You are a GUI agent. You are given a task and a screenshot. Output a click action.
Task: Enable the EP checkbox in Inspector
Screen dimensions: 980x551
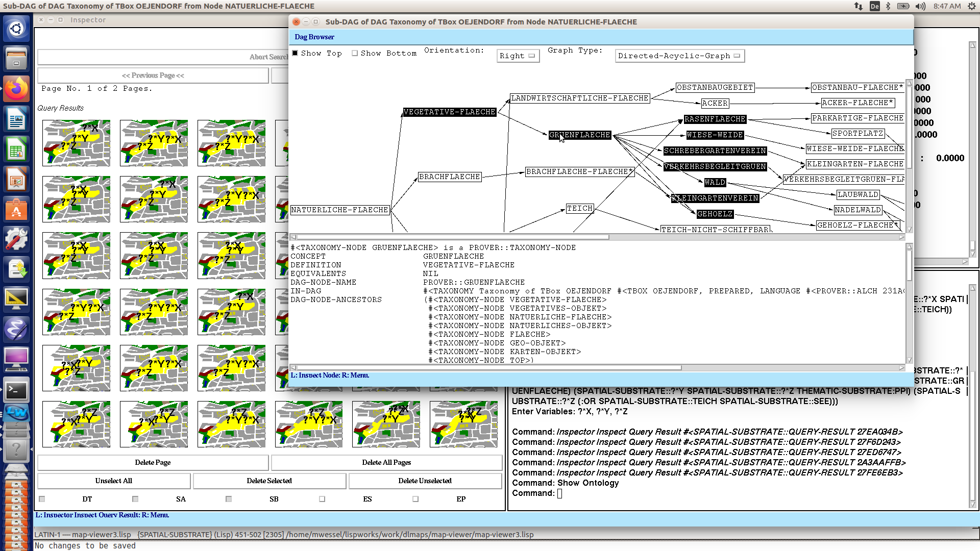(415, 499)
